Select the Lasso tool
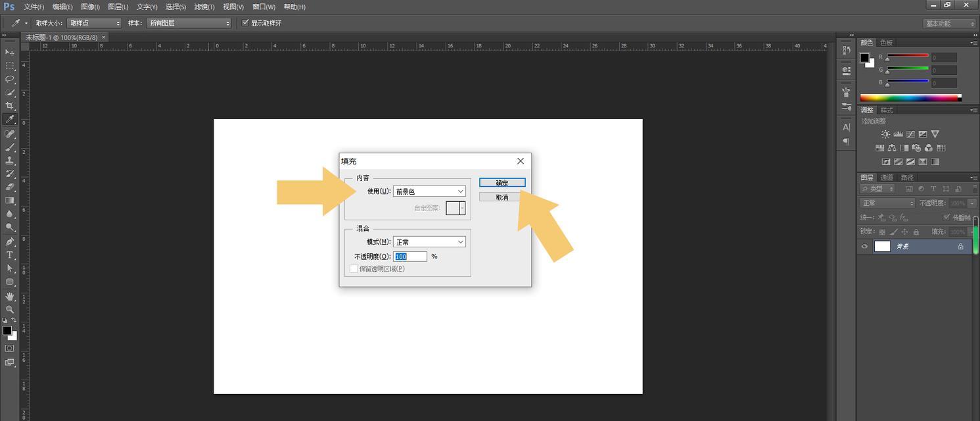The width and height of the screenshot is (980, 421). pos(10,79)
